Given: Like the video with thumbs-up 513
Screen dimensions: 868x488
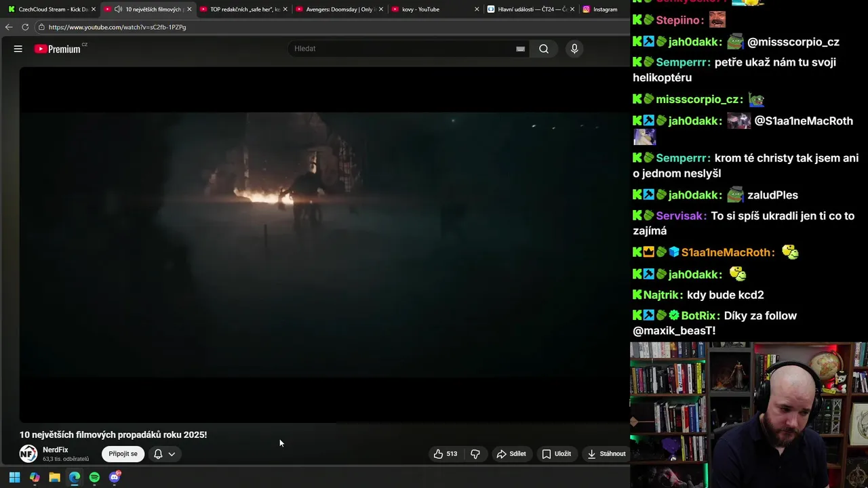Looking at the screenshot, I should coord(446,454).
